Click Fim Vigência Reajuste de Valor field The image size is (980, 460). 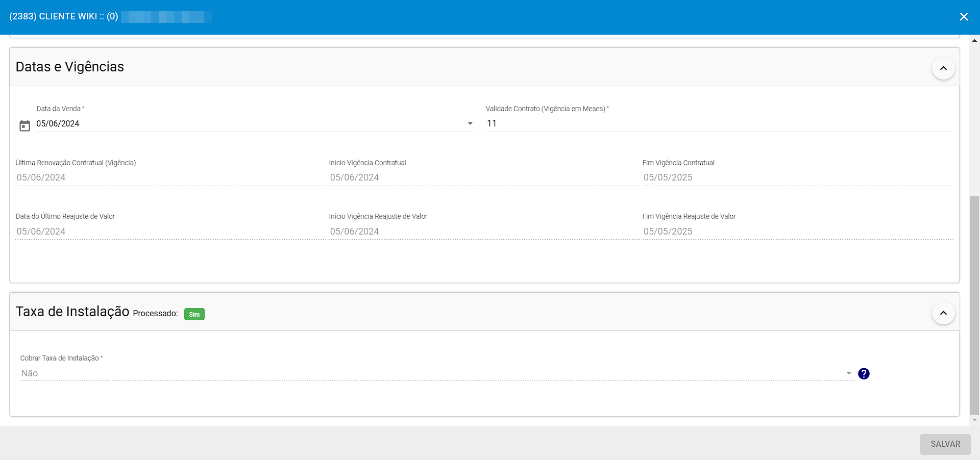pos(798,232)
